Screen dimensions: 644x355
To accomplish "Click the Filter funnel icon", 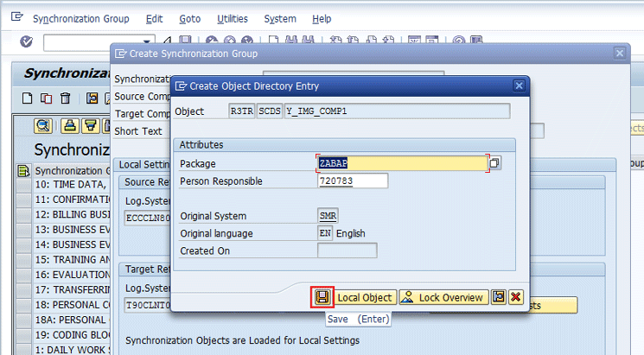I will (89, 126).
